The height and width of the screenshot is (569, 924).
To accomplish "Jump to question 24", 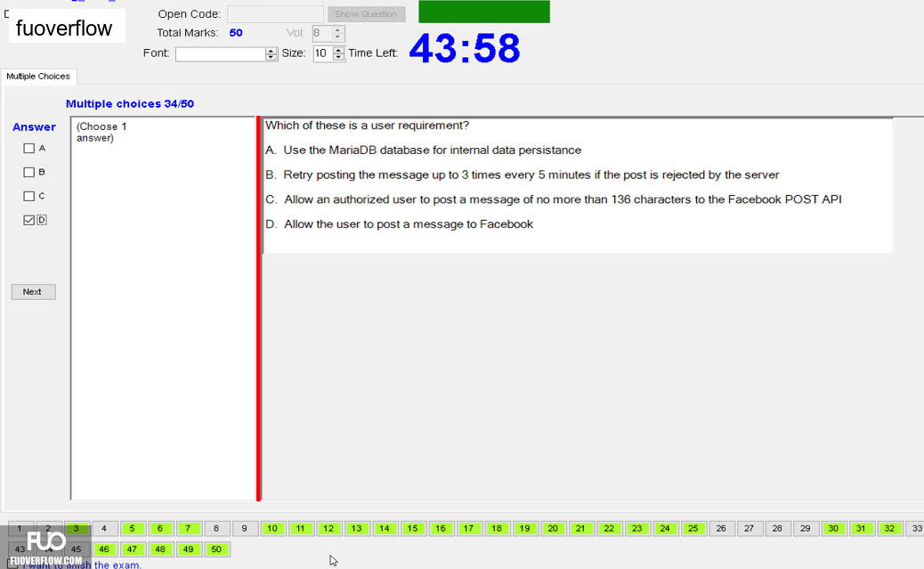I will (665, 528).
